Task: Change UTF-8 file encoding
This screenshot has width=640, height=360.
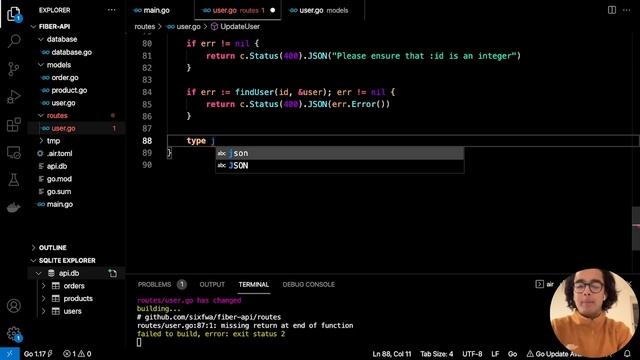Action: pos(472,354)
